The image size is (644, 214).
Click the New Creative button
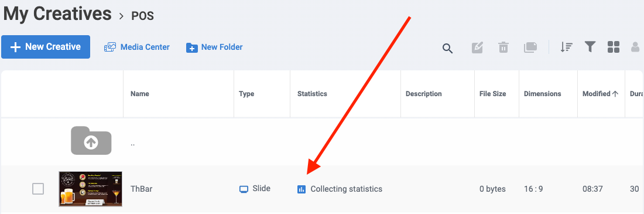pos(46,47)
